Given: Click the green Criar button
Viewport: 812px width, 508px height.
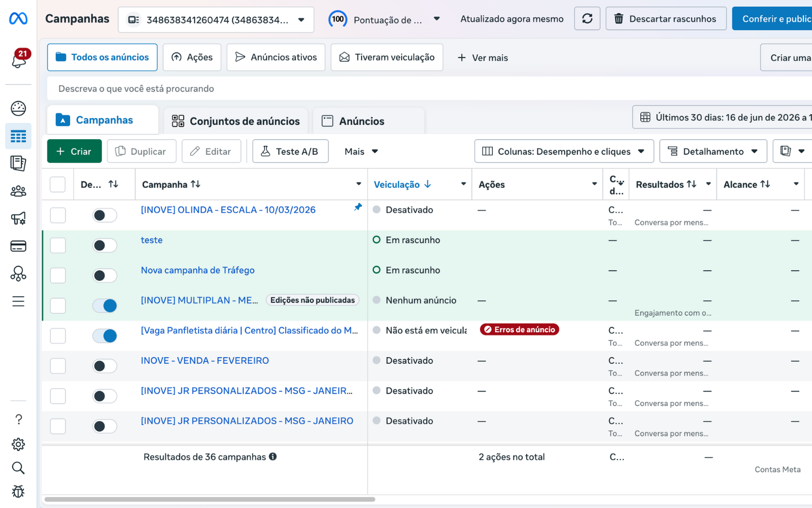Looking at the screenshot, I should [75, 151].
